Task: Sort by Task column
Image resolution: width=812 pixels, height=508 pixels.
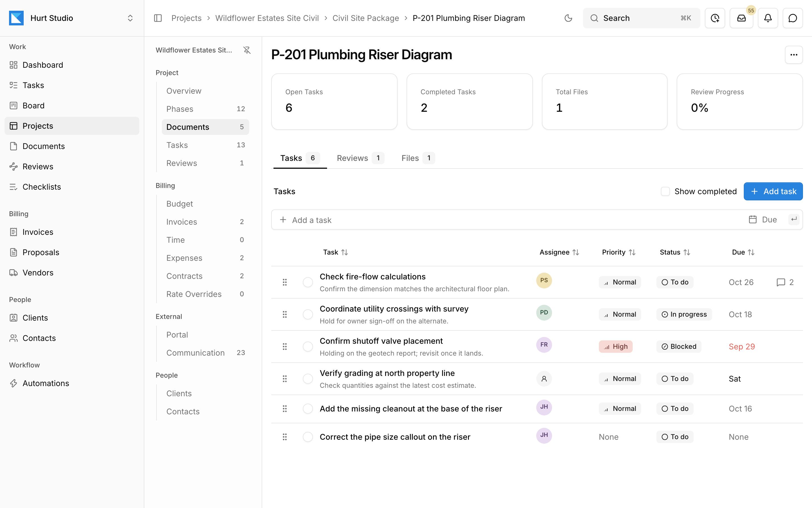Action: 335,252
